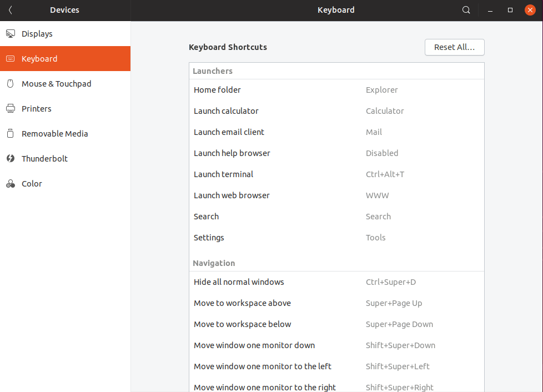Click the Displays monitor icon
Screen dimensions: 543x392
(10, 34)
